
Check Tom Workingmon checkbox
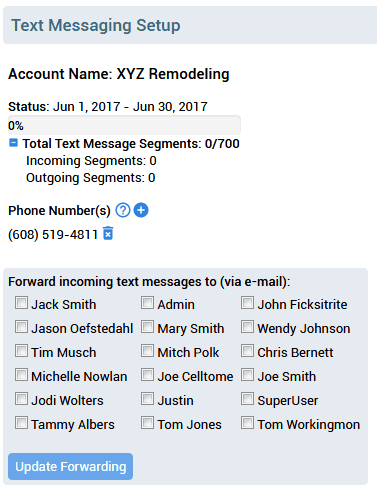pyautogui.click(x=247, y=423)
